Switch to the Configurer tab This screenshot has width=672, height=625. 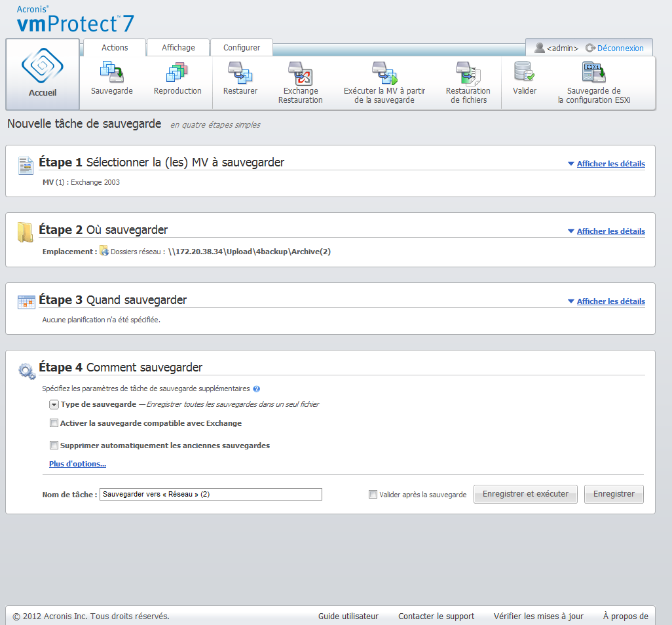point(242,48)
